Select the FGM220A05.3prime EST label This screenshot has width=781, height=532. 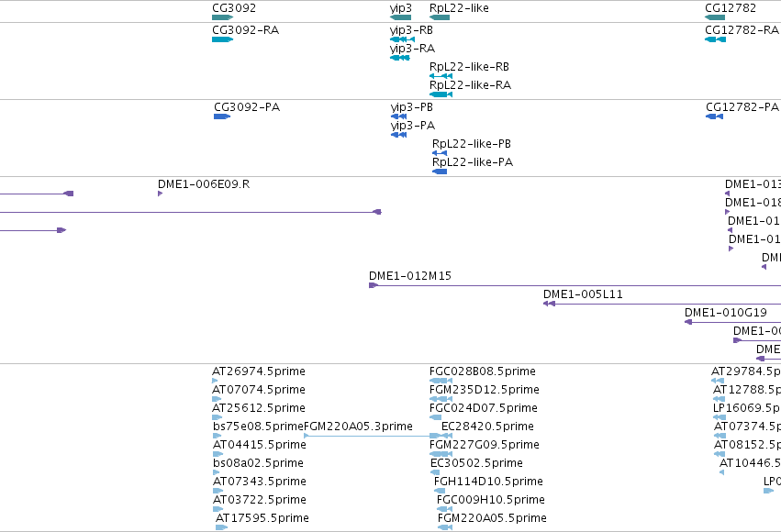(x=358, y=427)
